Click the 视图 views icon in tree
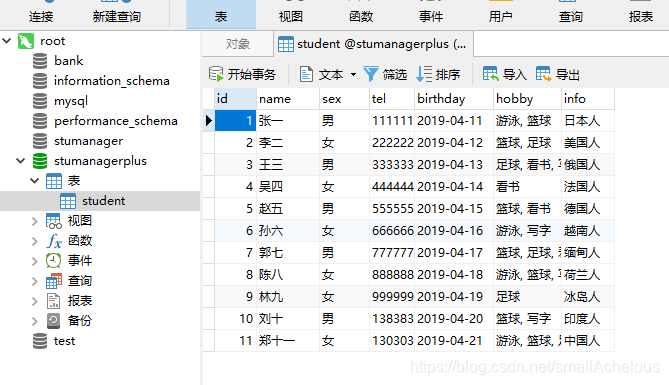Screen dimensions: 669x385 pyautogui.click(x=54, y=221)
